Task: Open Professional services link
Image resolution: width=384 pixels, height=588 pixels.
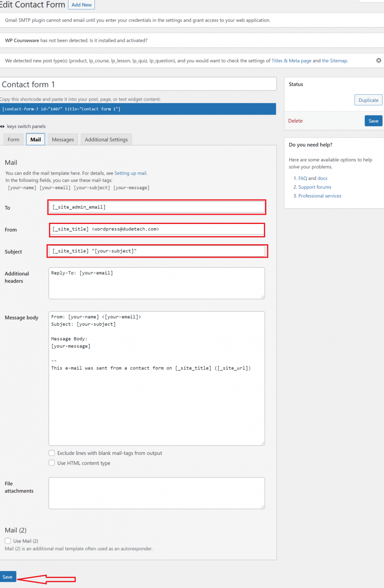Action: tap(319, 196)
